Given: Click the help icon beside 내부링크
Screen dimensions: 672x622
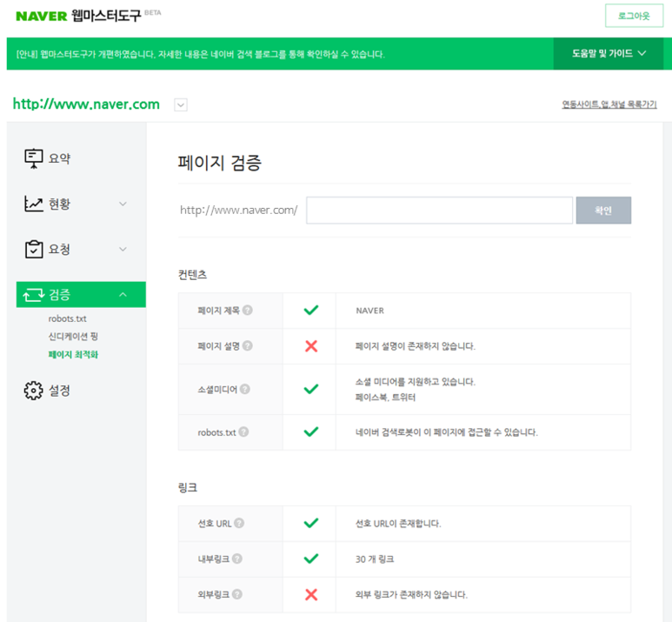Looking at the screenshot, I should pyautogui.click(x=237, y=559).
